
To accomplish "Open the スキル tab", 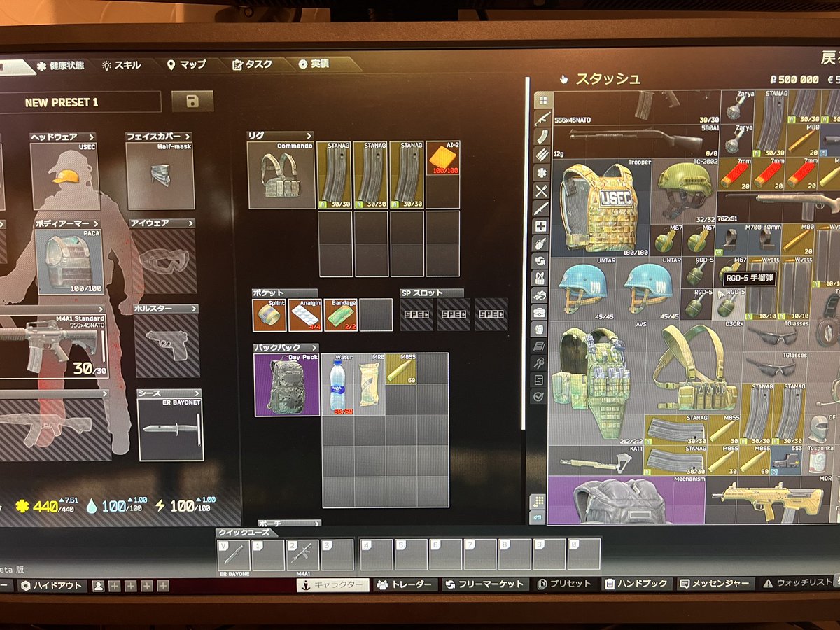I will [x=122, y=65].
